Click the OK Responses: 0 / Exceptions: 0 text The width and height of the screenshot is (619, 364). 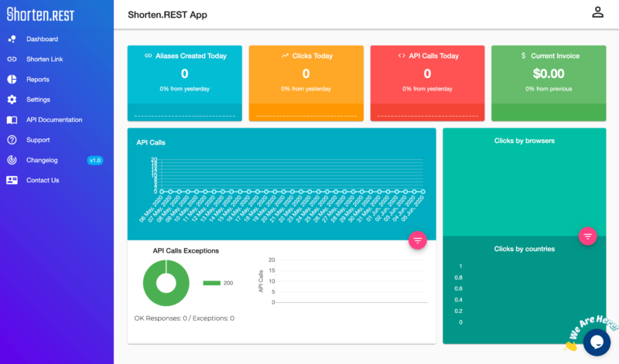click(x=184, y=318)
